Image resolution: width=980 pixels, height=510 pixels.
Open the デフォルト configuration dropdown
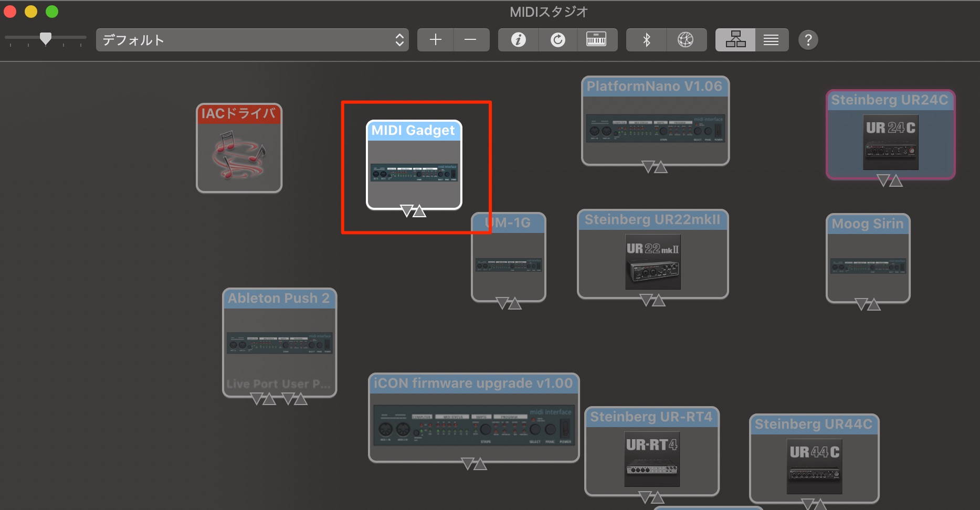click(252, 40)
